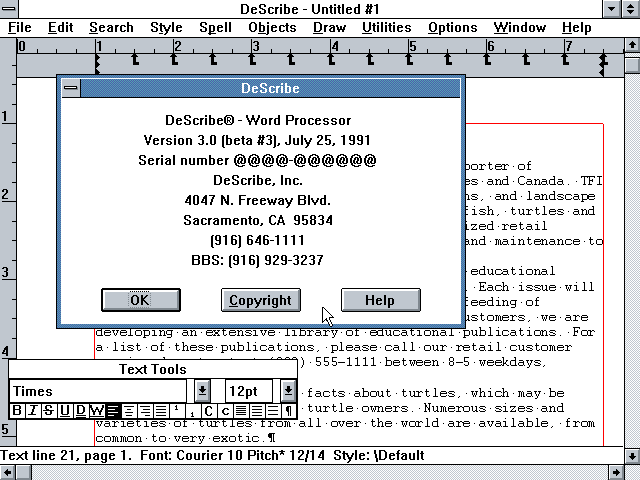Select the ruler tab stop at 5 inches

[409, 59]
